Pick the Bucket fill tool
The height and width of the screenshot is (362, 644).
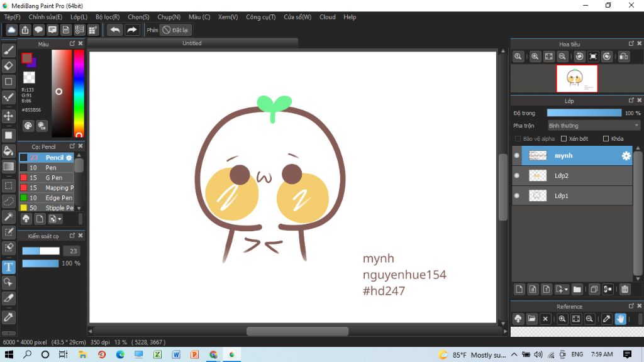click(x=9, y=151)
